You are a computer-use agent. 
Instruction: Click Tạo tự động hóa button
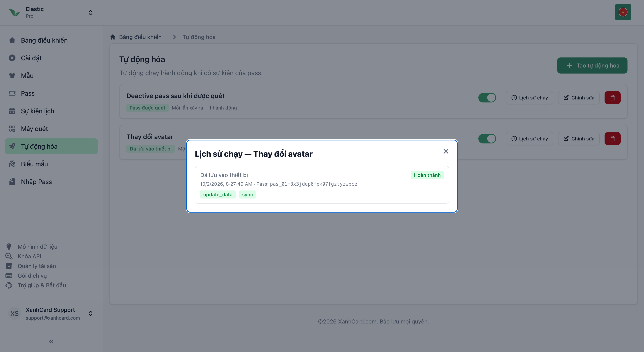click(x=592, y=65)
